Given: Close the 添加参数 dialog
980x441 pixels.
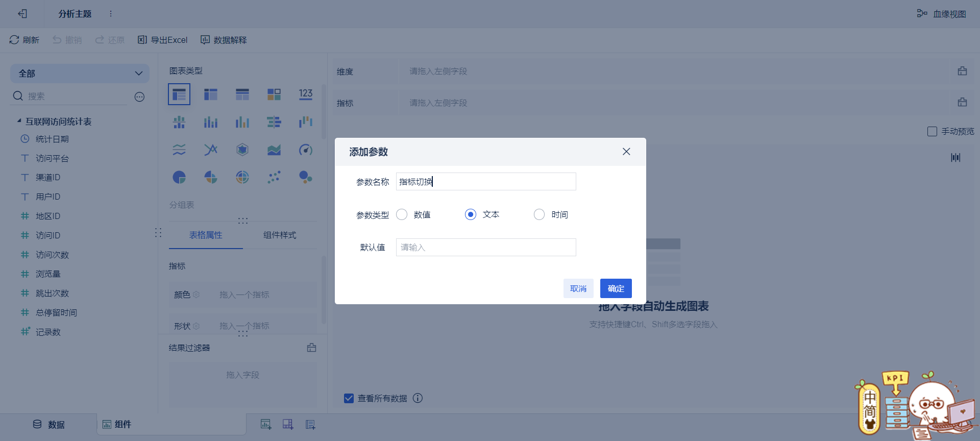Looking at the screenshot, I should point(626,152).
